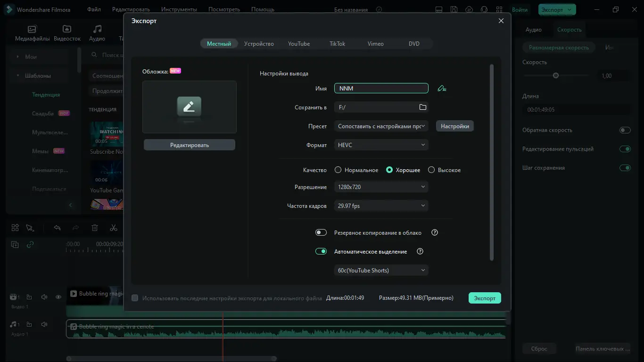Select Good quality radio button
The width and height of the screenshot is (644, 362).
[389, 170]
